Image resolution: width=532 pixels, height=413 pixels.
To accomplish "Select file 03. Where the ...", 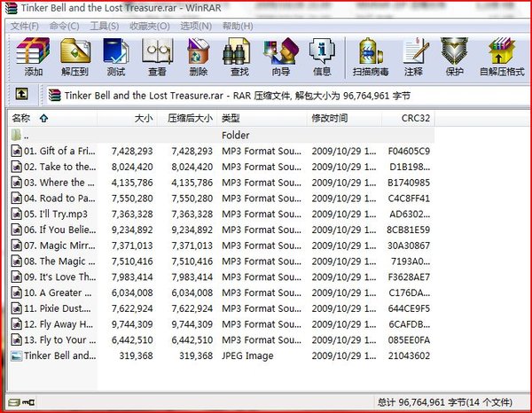I will pos(59,183).
